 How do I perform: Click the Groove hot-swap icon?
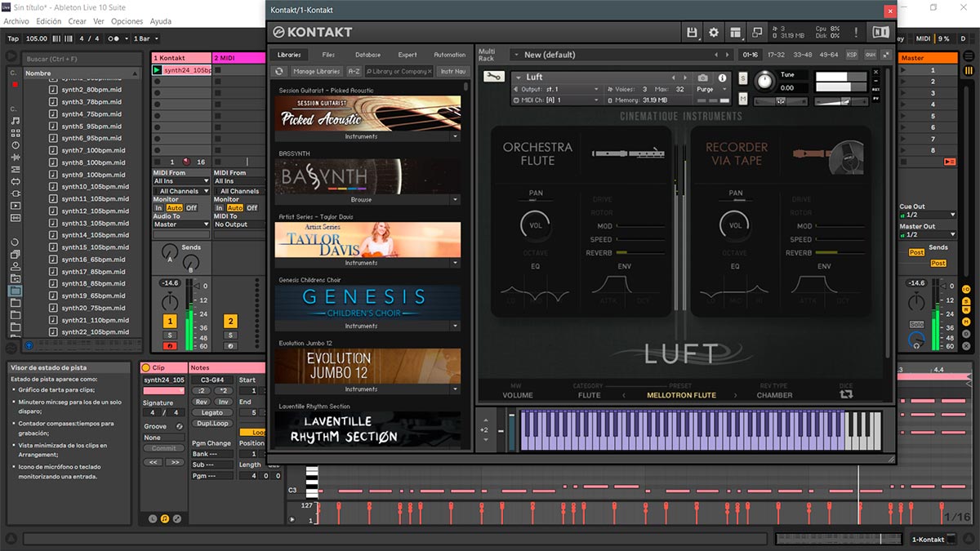[x=181, y=426]
